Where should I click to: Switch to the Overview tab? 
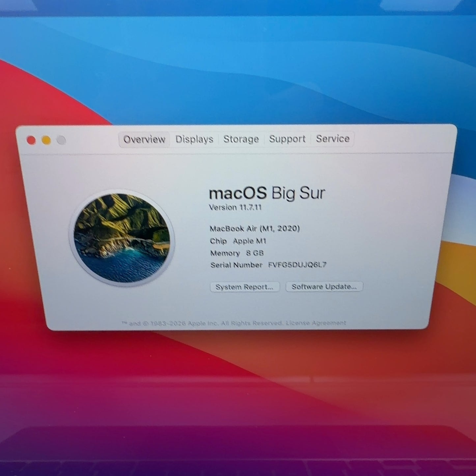point(144,139)
